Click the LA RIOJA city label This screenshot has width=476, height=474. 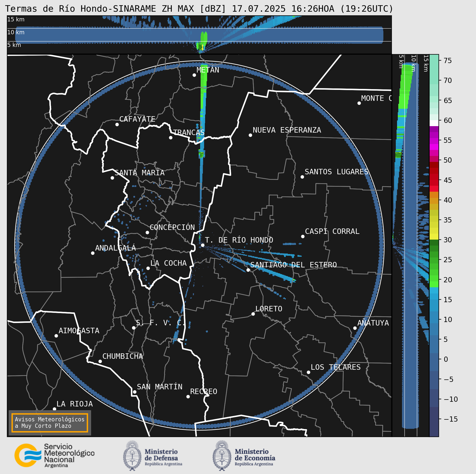[74, 404]
